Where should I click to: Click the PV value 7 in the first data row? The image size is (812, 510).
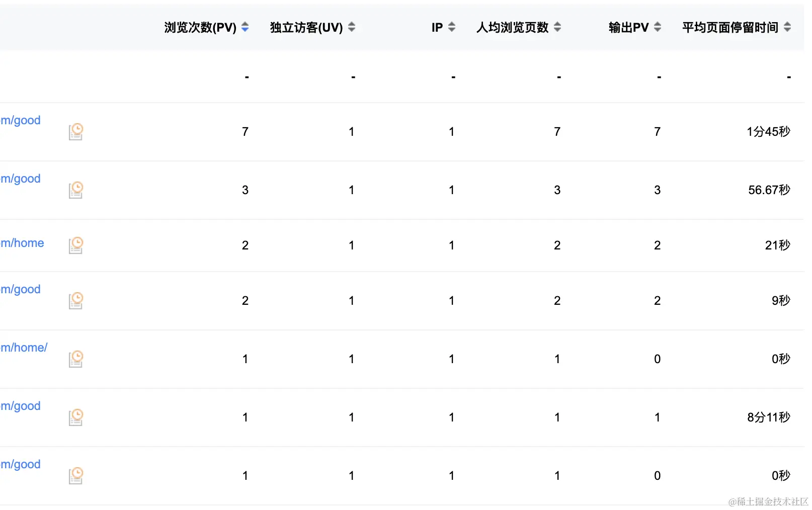[x=245, y=131]
